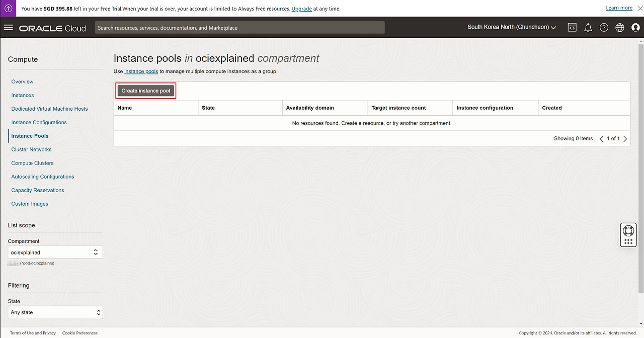Open the user profile avatar
This screenshot has height=338, width=644.
pos(635,28)
